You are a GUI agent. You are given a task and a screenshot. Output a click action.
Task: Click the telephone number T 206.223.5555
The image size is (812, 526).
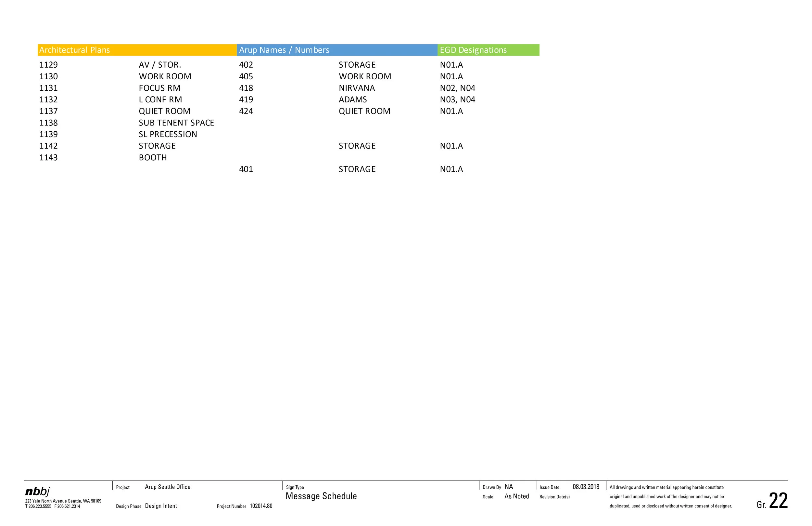(x=38, y=506)
